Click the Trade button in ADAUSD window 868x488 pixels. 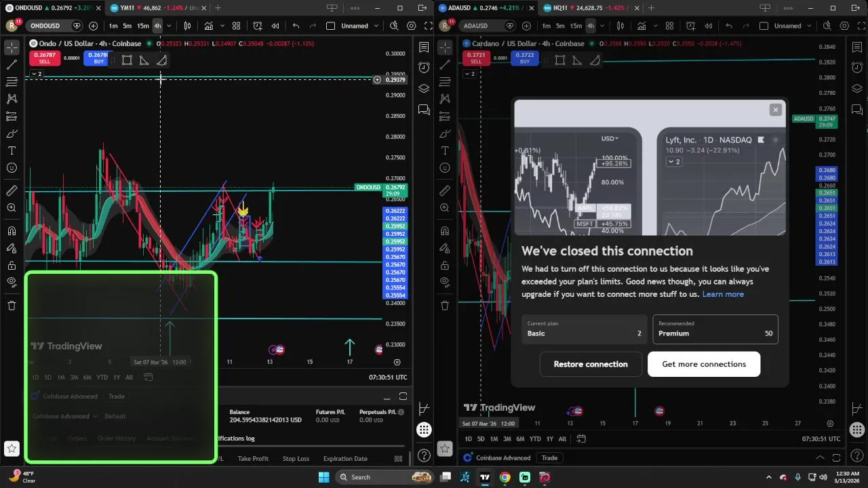point(549,457)
